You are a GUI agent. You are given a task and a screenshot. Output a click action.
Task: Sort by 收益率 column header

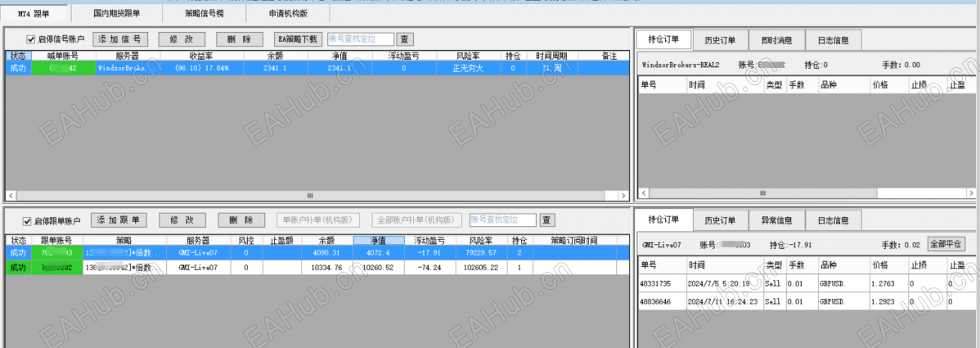click(x=202, y=56)
